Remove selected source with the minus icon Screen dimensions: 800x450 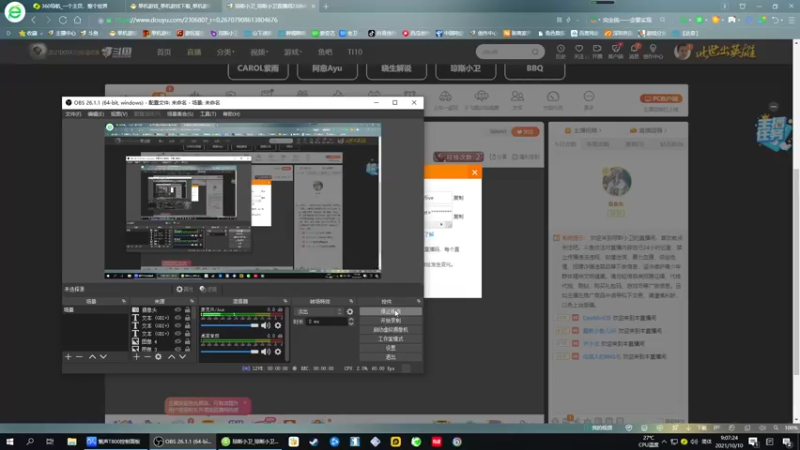pyautogui.click(x=147, y=357)
